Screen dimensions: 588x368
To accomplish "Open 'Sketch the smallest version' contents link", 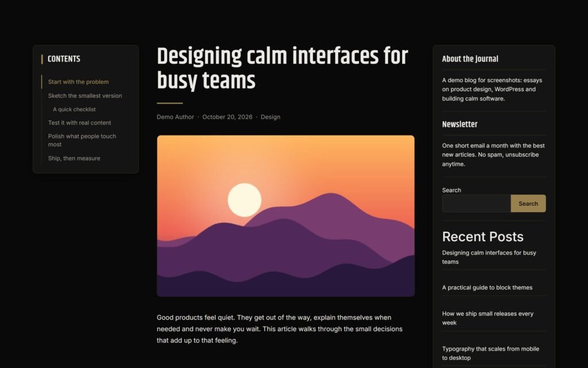I will tap(85, 96).
